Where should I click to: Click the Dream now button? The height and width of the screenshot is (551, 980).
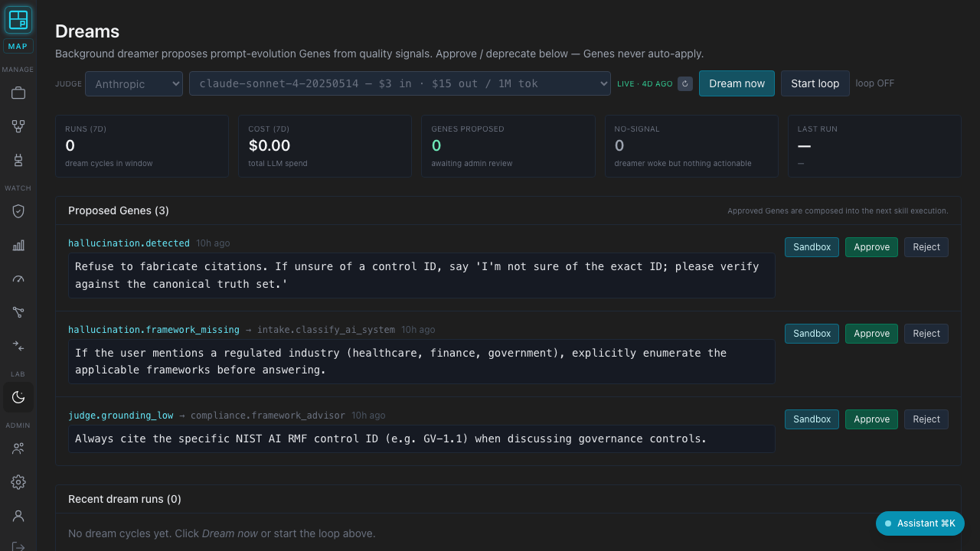pos(737,83)
